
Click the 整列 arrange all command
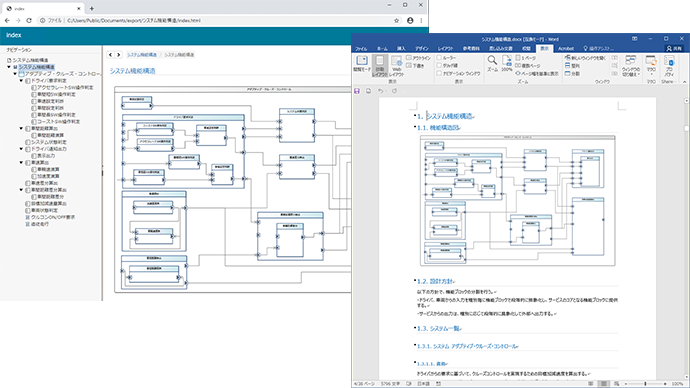(x=573, y=66)
